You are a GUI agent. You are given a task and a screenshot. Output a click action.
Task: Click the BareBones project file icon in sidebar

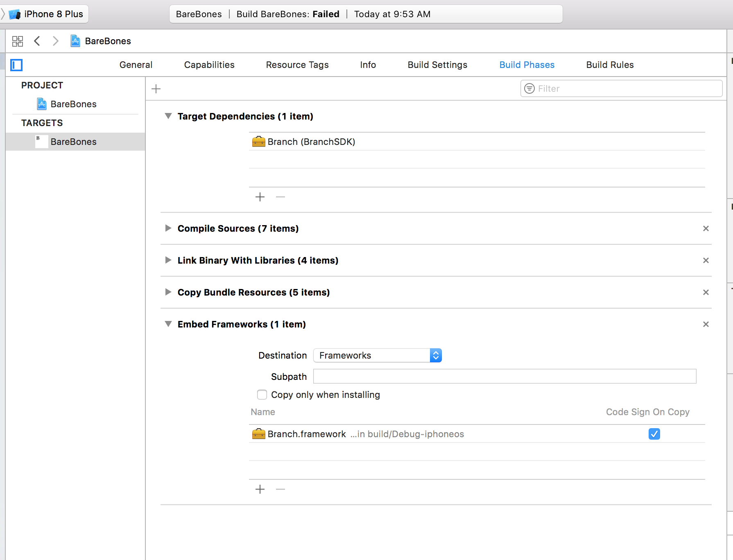point(42,104)
